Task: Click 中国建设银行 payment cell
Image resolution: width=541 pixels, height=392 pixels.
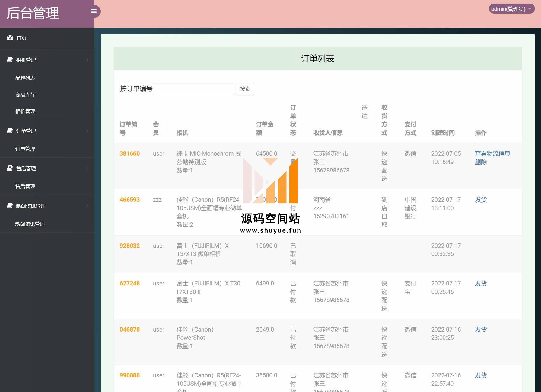Action: pos(410,208)
